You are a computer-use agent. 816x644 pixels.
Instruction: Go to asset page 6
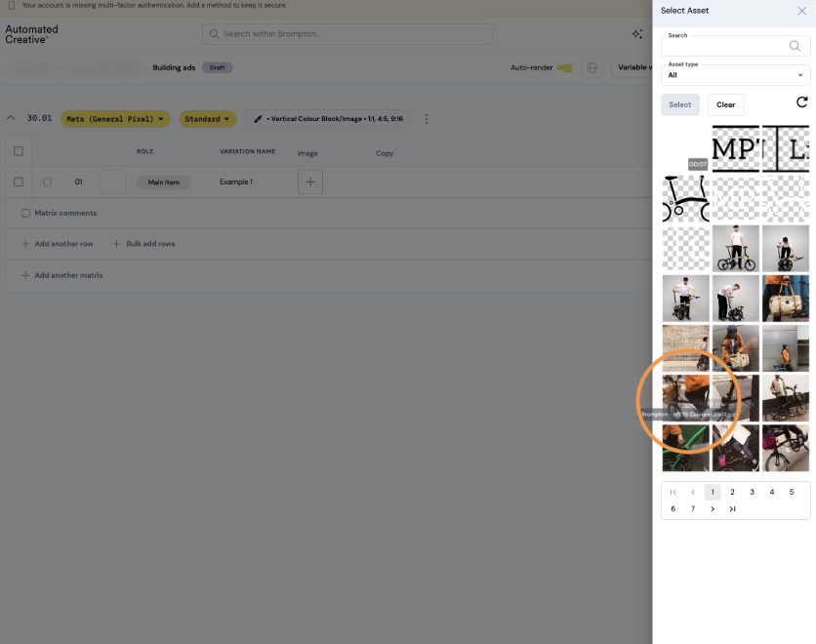[673, 508]
